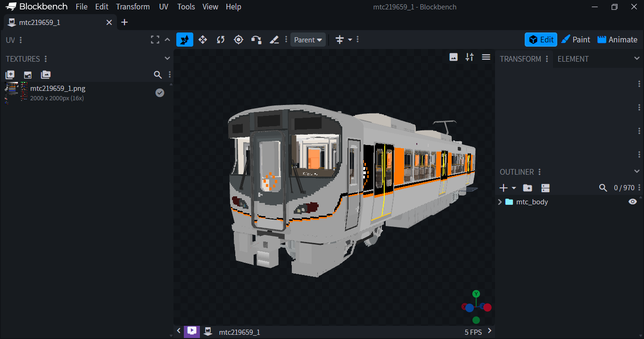
Task: Select the Resize tool
Action: pos(203,40)
